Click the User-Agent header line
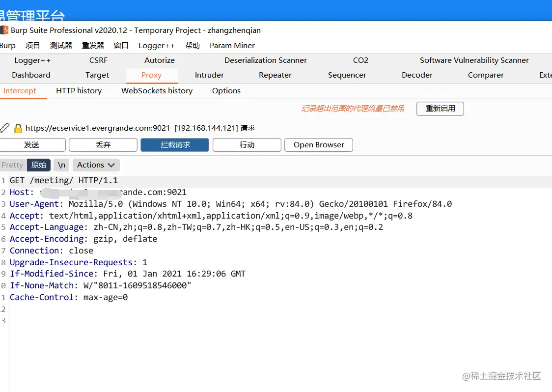 [231, 204]
